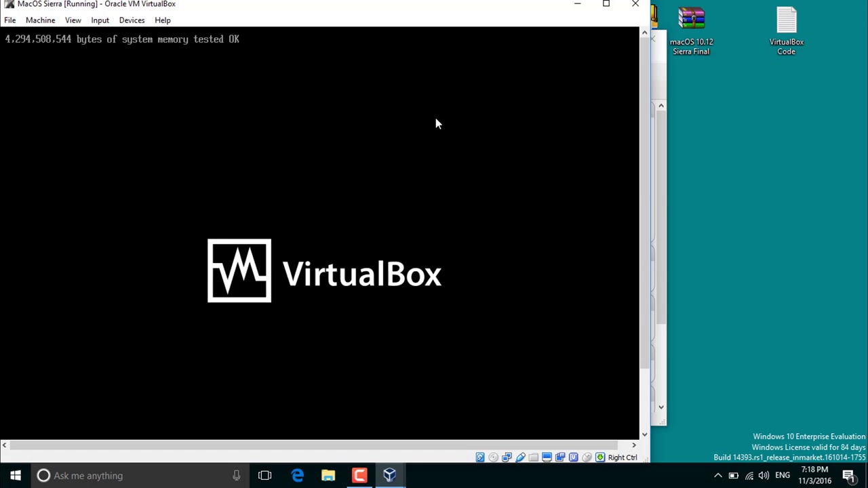
Task: Click VM vertical scrollbar up arrow
Action: 644,32
